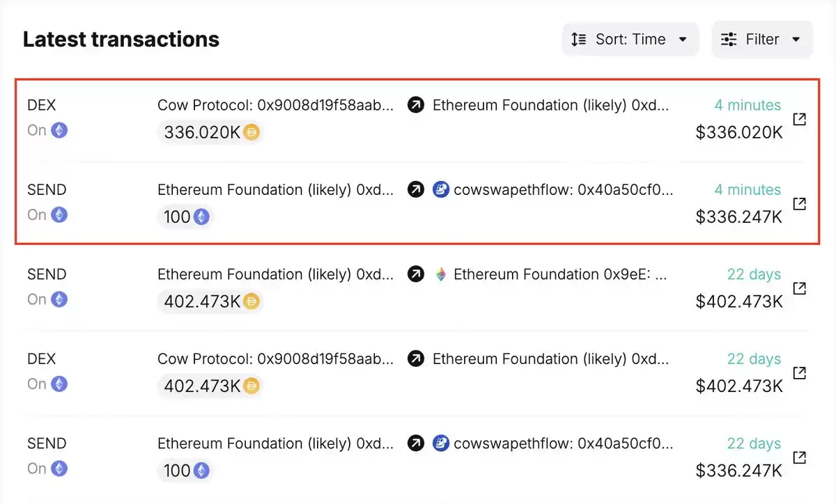The image size is (836, 504).
Task: Click the Filter sliders icon
Action: pyautogui.click(x=729, y=40)
